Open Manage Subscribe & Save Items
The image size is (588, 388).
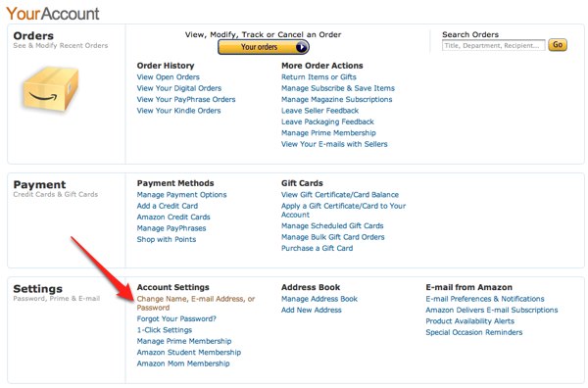click(338, 88)
